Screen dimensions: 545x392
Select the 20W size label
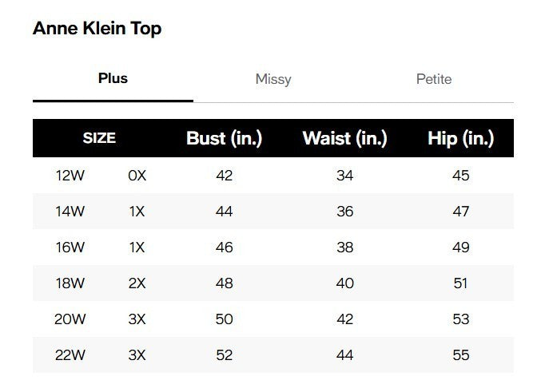(70, 319)
